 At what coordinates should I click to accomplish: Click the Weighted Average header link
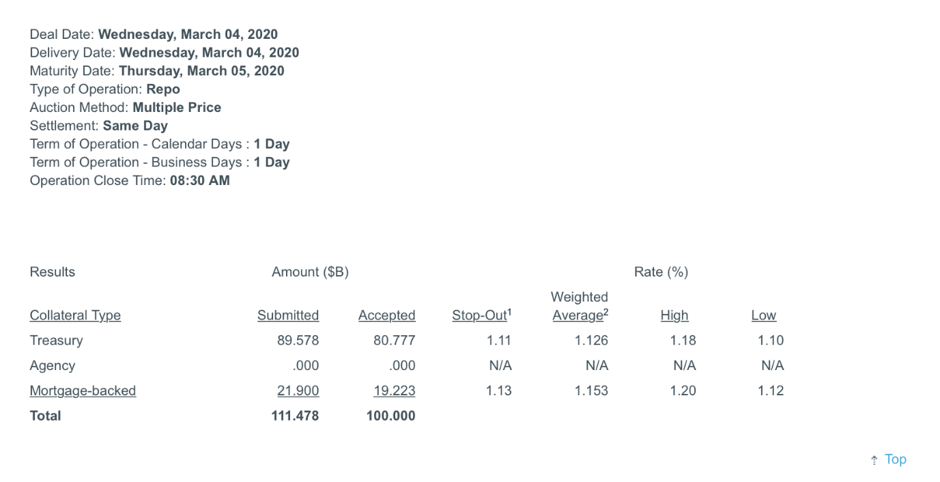point(580,306)
